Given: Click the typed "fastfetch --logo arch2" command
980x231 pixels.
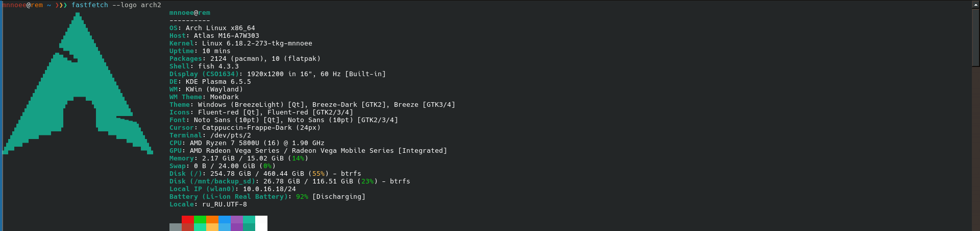Looking at the screenshot, I should coord(116,5).
